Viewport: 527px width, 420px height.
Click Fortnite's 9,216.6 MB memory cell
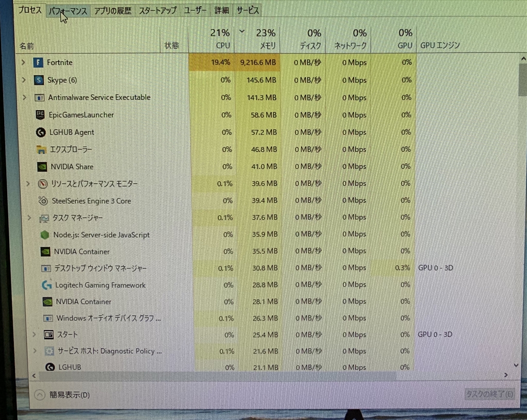[x=257, y=62]
